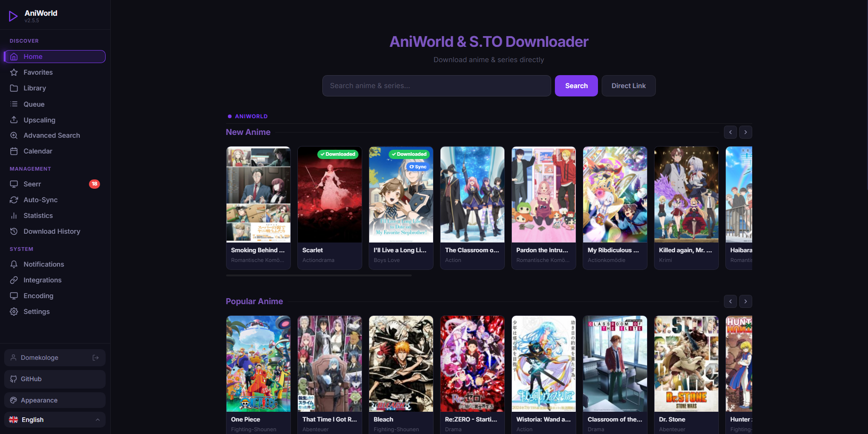The width and height of the screenshot is (868, 434).
Task: Go to previous Popular Anime page arrow
Action: (730, 301)
